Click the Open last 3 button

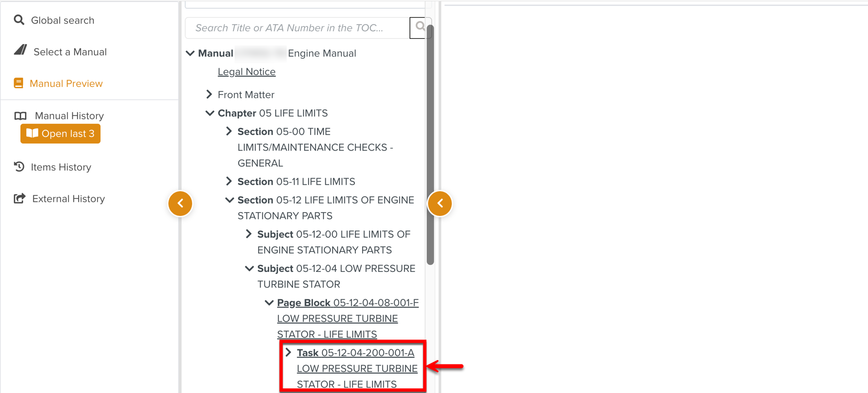pos(60,133)
